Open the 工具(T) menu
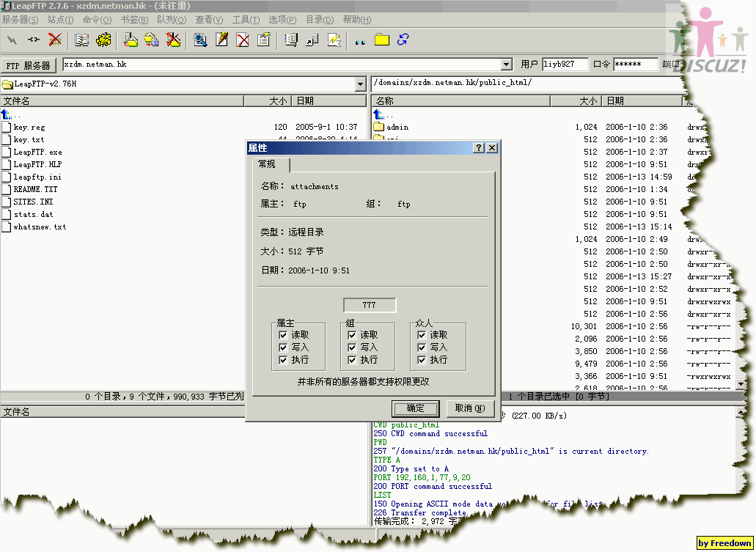Image resolution: width=756 pixels, height=552 pixels. (x=246, y=20)
